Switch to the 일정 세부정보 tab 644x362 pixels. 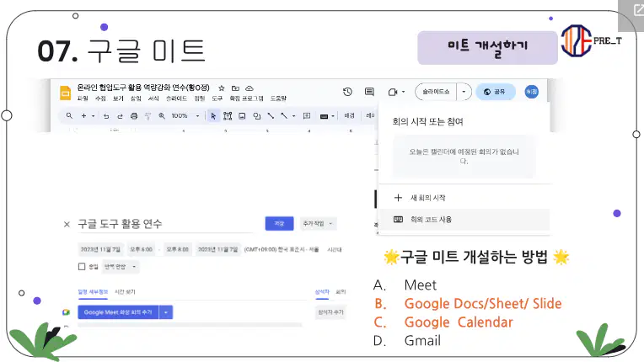coord(93,292)
